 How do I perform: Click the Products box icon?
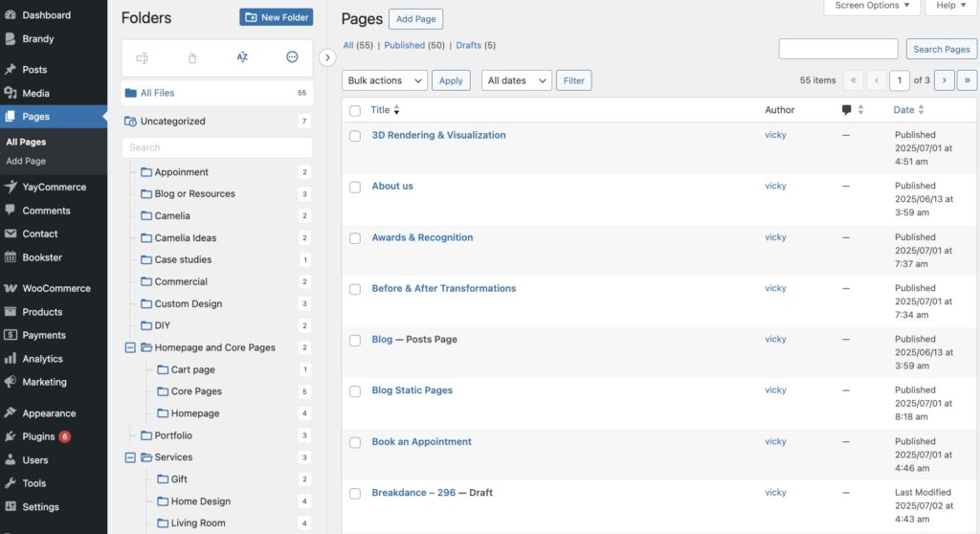point(10,311)
